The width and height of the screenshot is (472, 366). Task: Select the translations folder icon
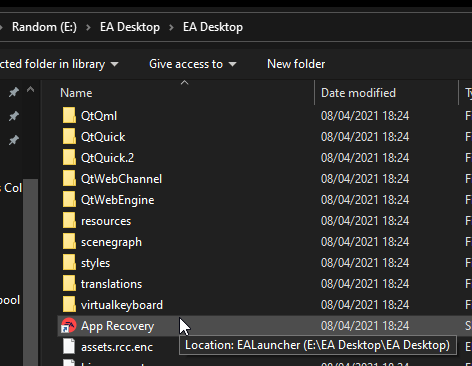tap(69, 284)
